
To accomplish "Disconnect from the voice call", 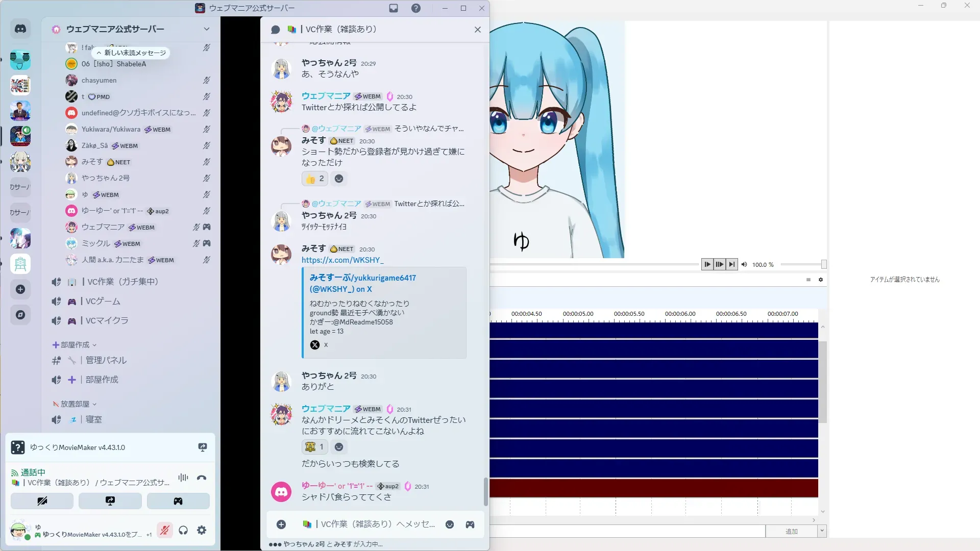I will coord(202,478).
